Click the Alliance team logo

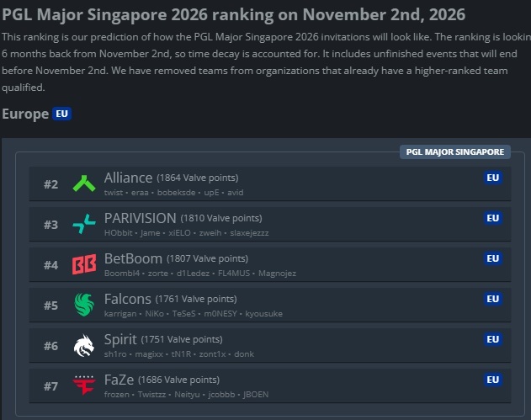click(x=84, y=183)
